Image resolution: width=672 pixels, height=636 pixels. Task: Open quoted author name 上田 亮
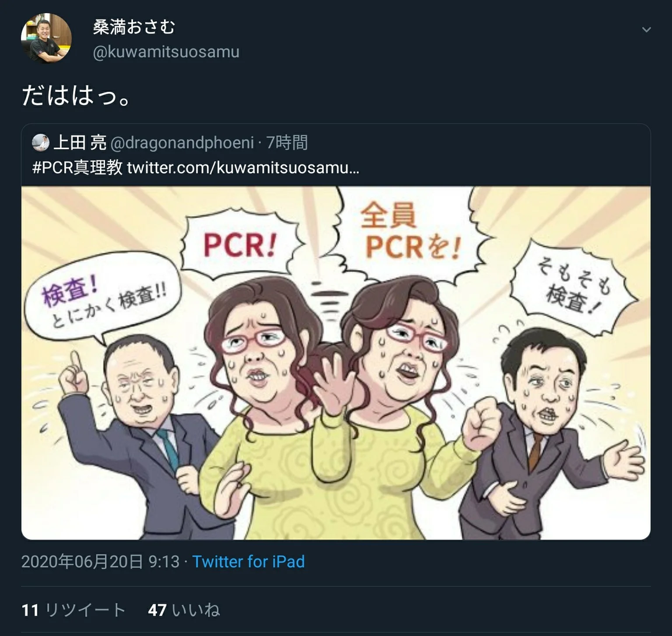80,143
